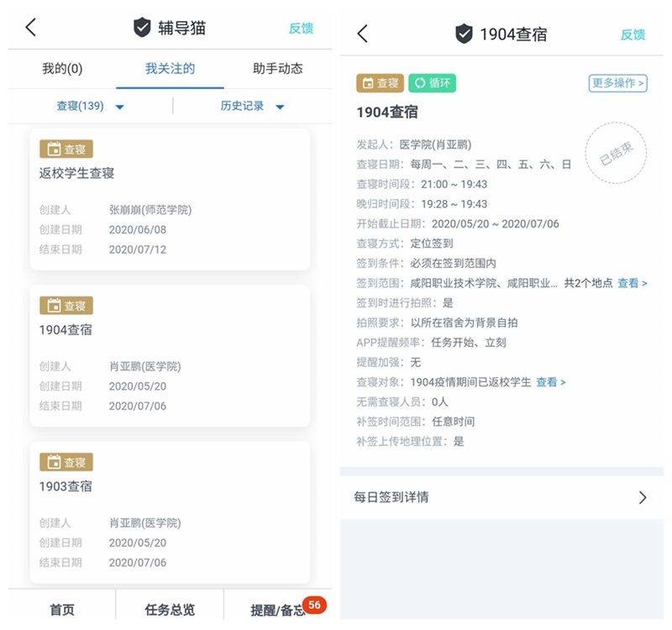
Task: Click the shield icon beside 辅导猫 title
Action: pos(142,28)
